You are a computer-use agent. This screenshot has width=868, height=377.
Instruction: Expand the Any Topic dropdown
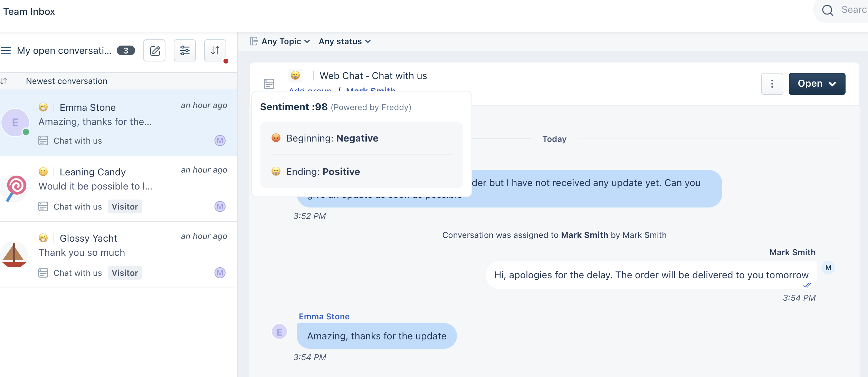pos(285,41)
